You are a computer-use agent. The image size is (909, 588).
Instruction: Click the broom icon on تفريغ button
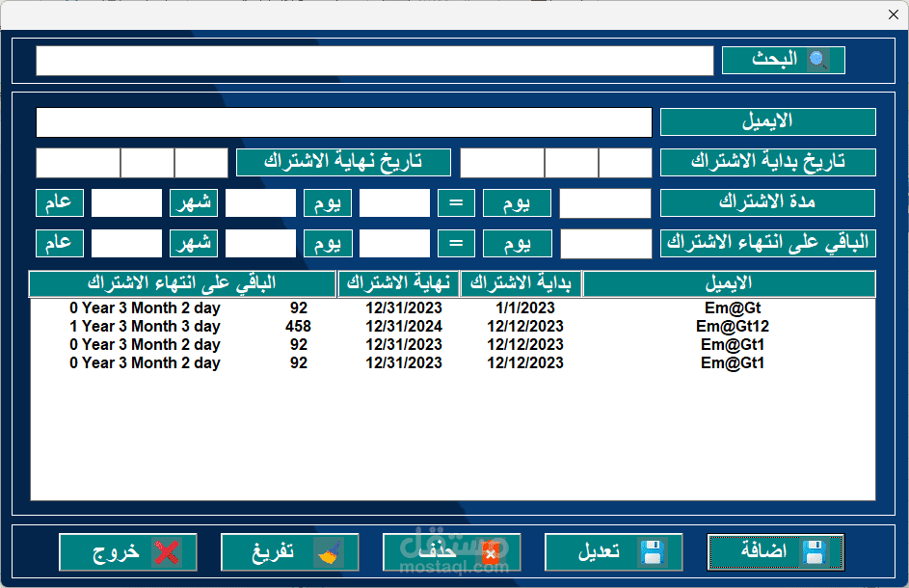click(328, 552)
